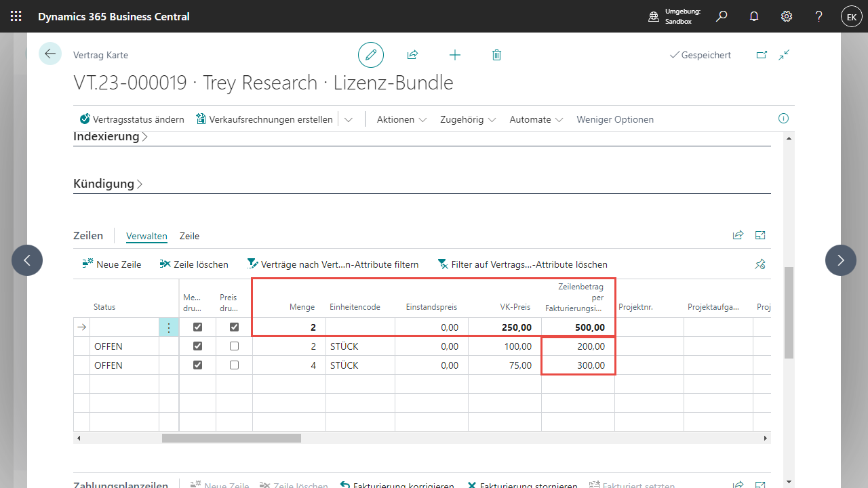Viewport: 868px width, 488px height.
Task: Open the settings gear icon
Action: click(787, 16)
